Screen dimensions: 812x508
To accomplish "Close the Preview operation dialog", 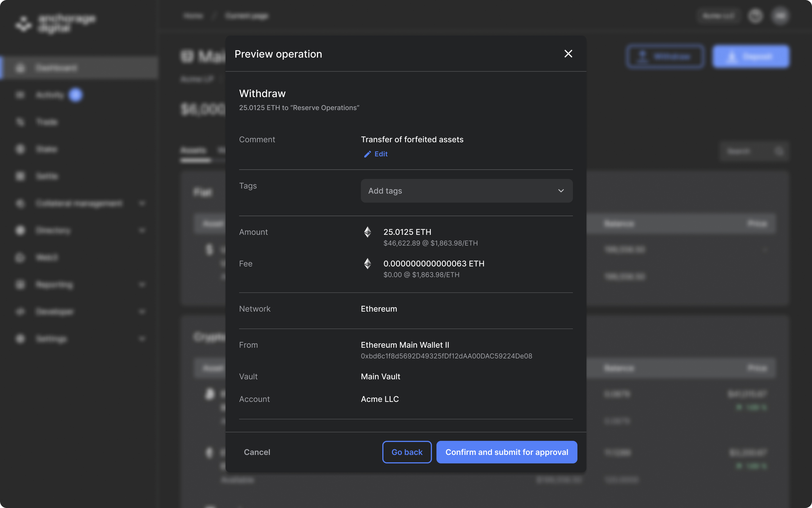I will pos(568,54).
